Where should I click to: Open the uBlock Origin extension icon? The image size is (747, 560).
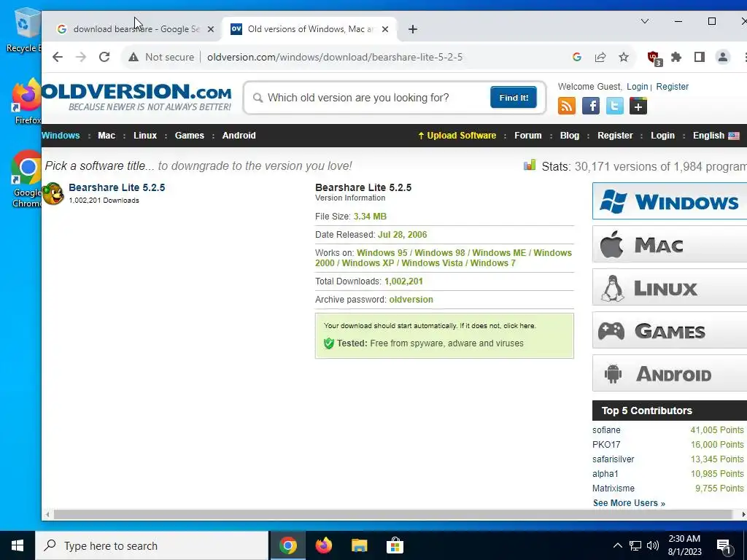(654, 58)
